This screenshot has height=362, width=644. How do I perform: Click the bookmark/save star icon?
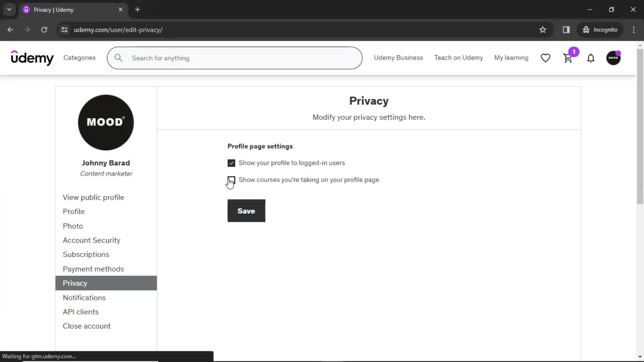[x=543, y=29]
